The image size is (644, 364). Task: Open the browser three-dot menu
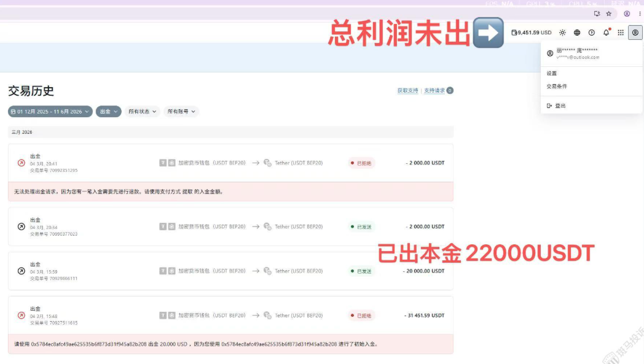(x=640, y=14)
